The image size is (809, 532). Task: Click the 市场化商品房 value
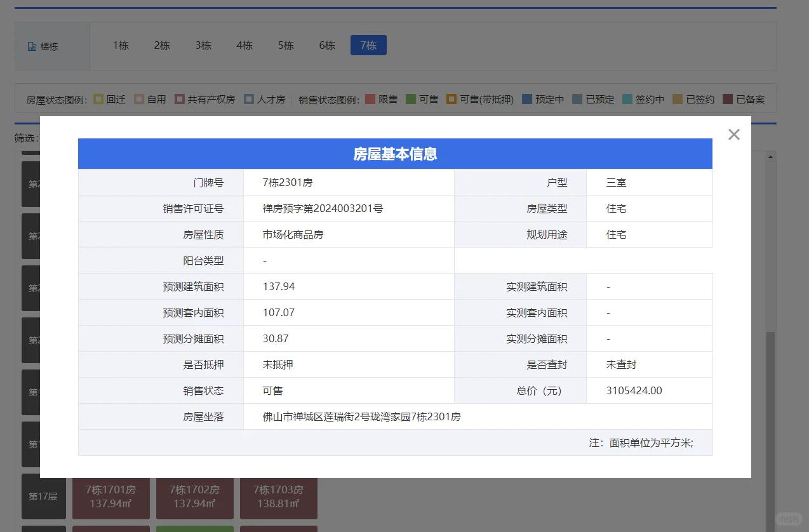(293, 234)
